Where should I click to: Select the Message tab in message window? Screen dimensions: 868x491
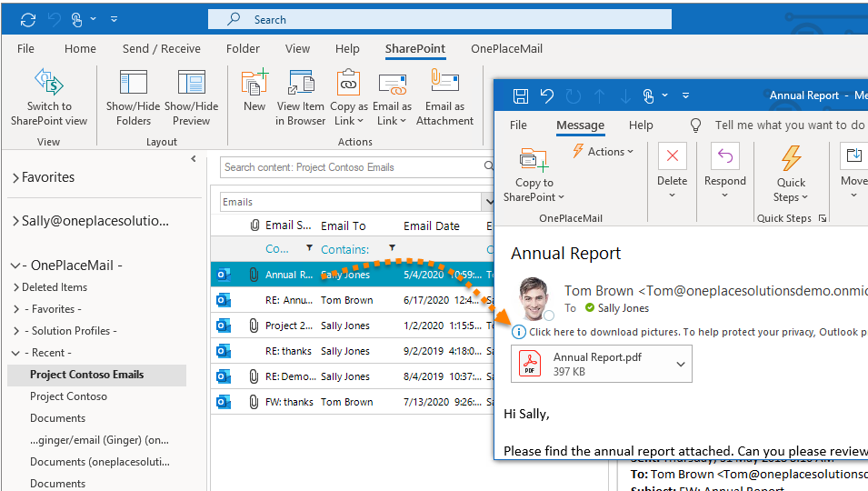(580, 125)
